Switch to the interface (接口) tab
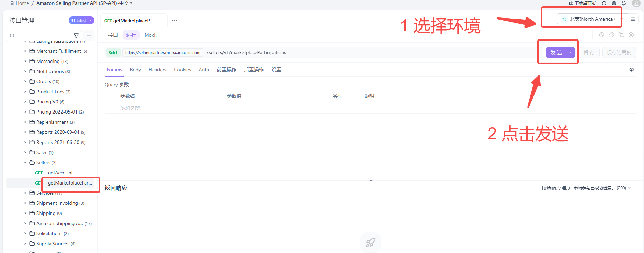644x253 pixels. click(113, 35)
